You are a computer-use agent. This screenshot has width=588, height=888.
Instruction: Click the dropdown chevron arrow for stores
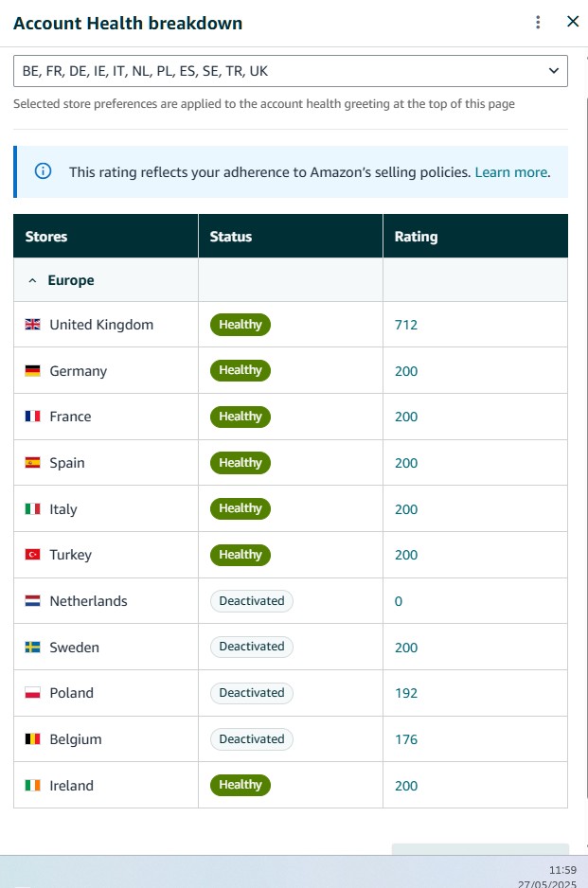[554, 71]
